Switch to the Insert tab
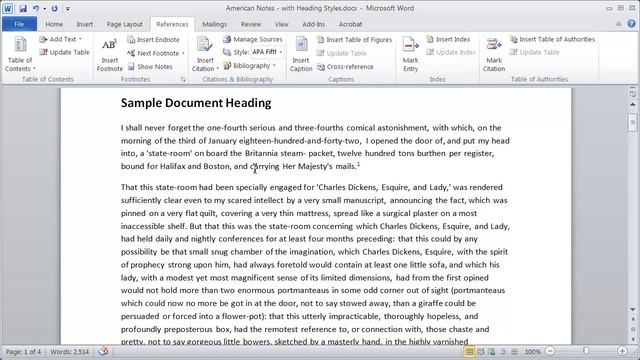The width and height of the screenshot is (640, 360). (x=84, y=24)
